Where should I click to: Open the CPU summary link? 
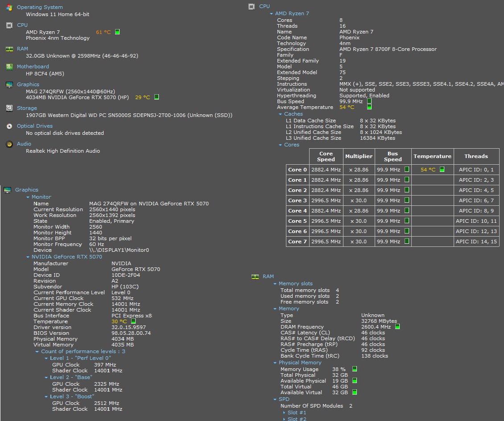(x=22, y=25)
